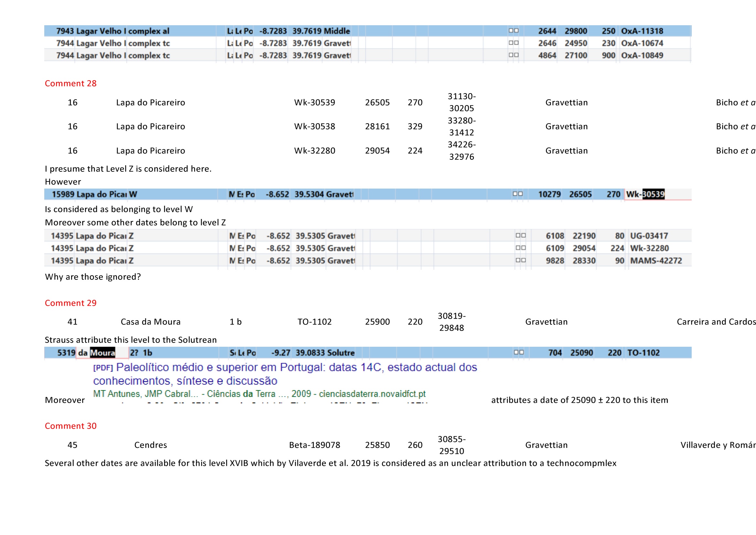Select the highlighted Moura cell

[102, 353]
